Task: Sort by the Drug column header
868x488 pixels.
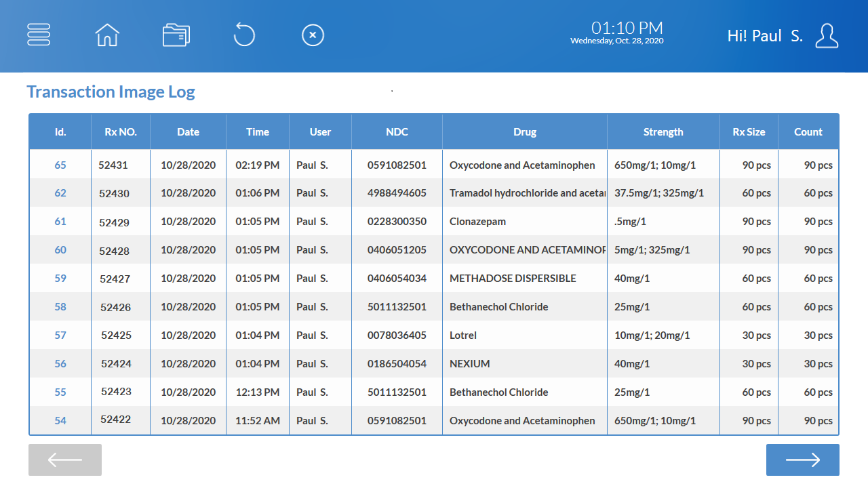Action: [x=524, y=132]
